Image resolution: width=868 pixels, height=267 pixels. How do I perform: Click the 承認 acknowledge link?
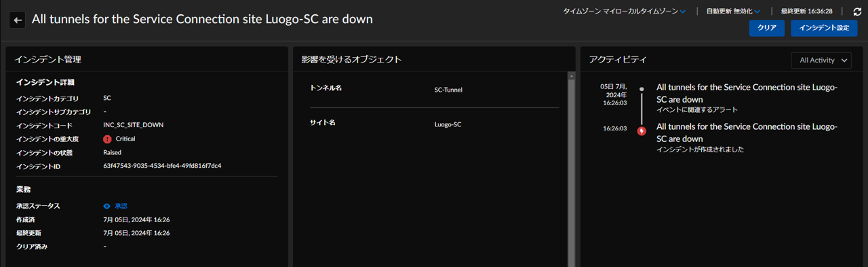pos(121,206)
